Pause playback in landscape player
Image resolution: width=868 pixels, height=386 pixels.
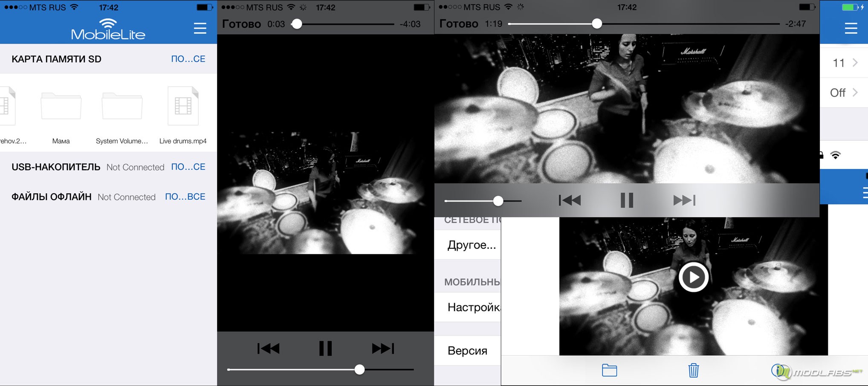click(x=627, y=200)
